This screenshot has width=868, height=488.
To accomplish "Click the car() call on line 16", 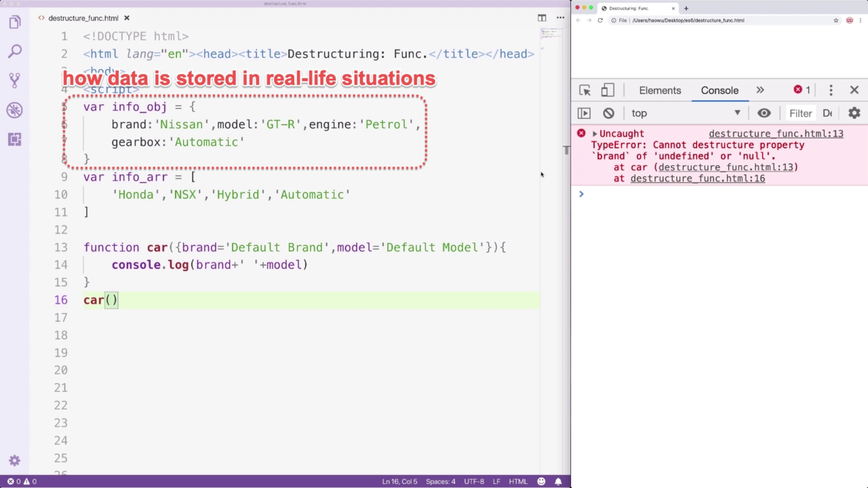I will 100,300.
